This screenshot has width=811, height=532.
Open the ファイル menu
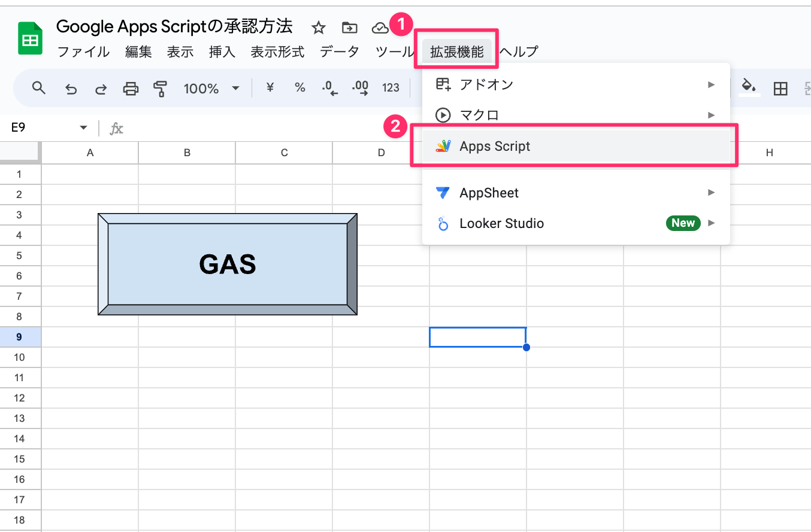[x=83, y=52]
